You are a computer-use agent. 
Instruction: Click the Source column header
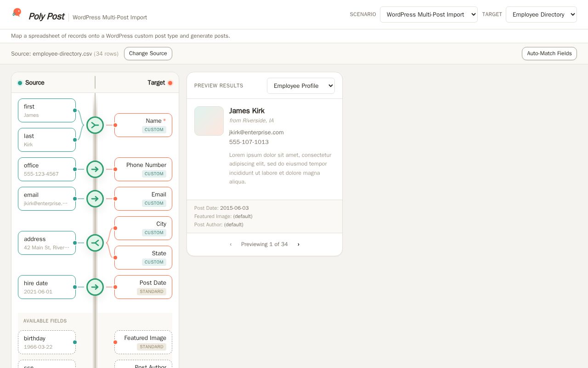(31, 83)
